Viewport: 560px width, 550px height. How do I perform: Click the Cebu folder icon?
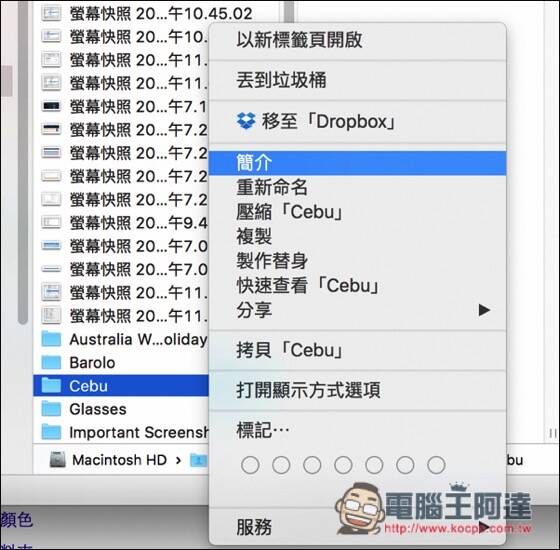[x=51, y=385]
